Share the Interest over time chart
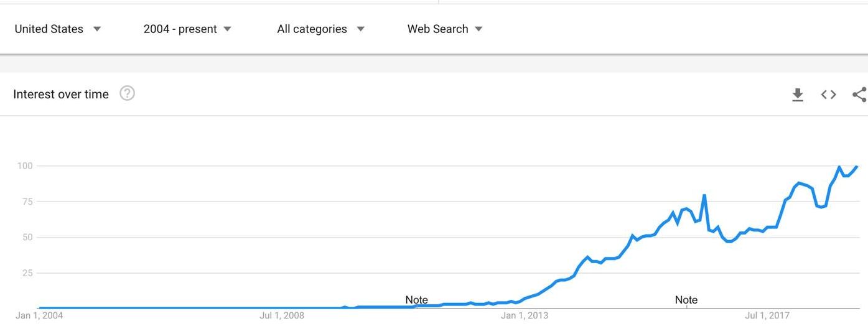Image resolution: width=868 pixels, height=326 pixels. point(859,95)
